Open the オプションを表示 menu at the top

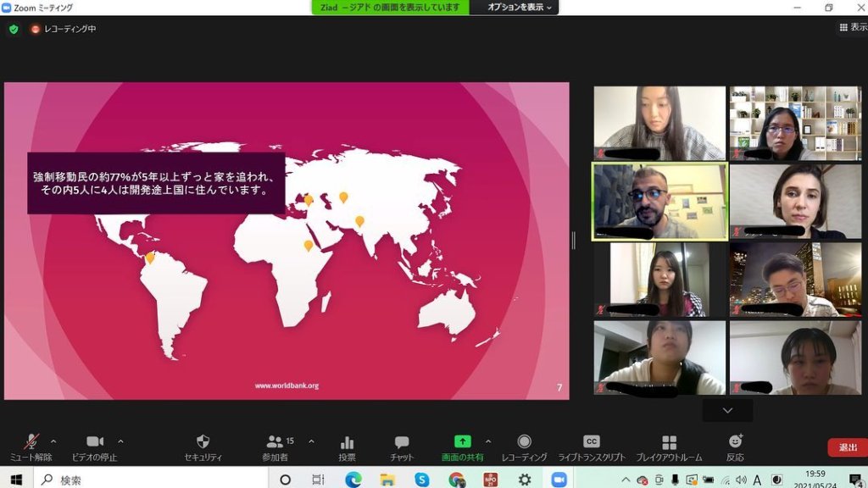[x=521, y=8]
